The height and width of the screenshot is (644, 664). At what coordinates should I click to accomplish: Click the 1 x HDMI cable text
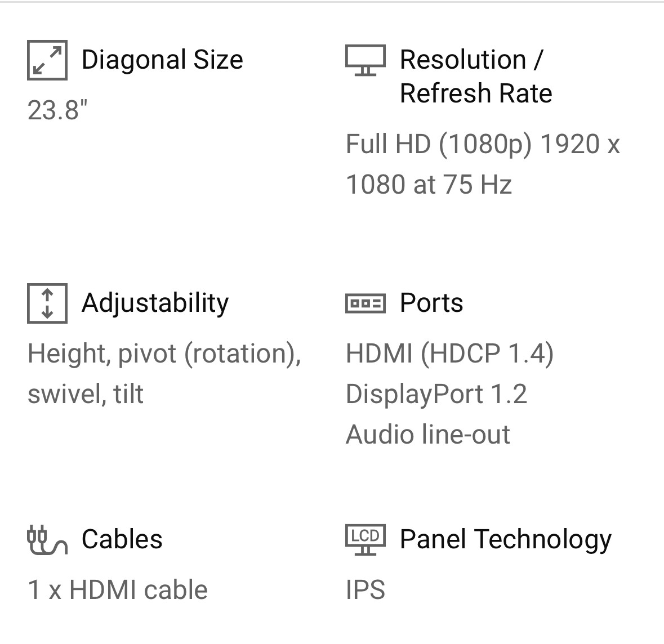[118, 590]
